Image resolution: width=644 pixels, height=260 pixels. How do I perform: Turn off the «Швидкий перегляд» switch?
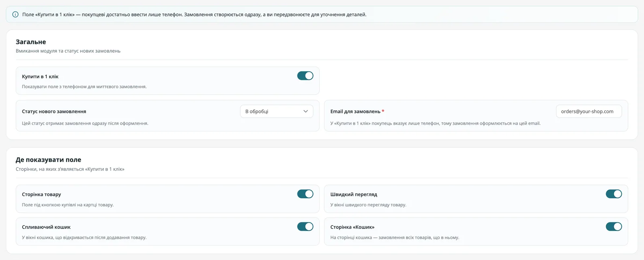(x=614, y=194)
